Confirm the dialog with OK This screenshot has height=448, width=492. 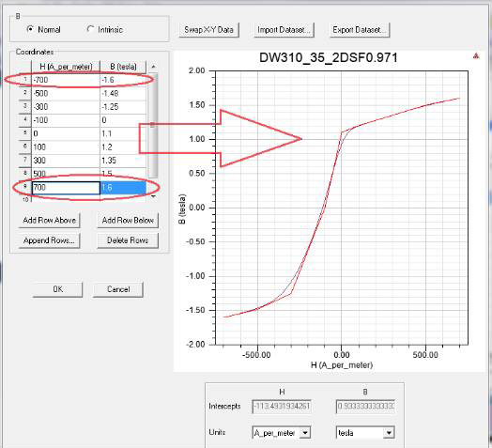(57, 289)
